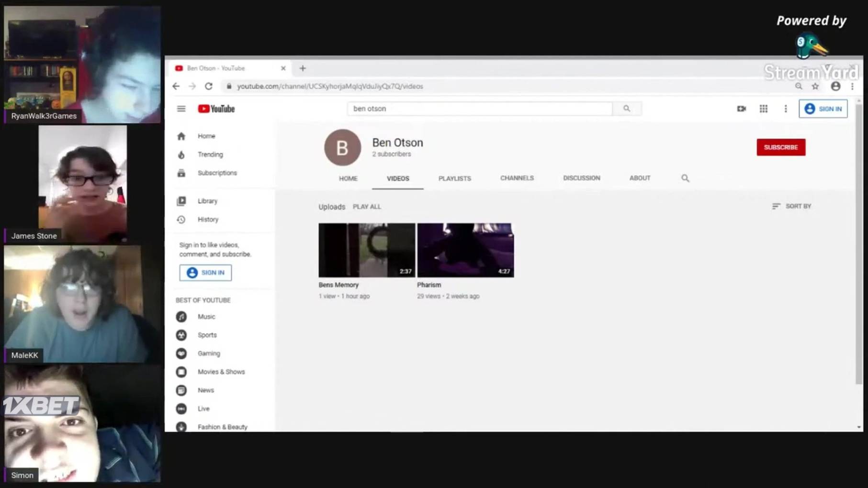
Task: Click Sign In button in top bar
Action: 823,109
